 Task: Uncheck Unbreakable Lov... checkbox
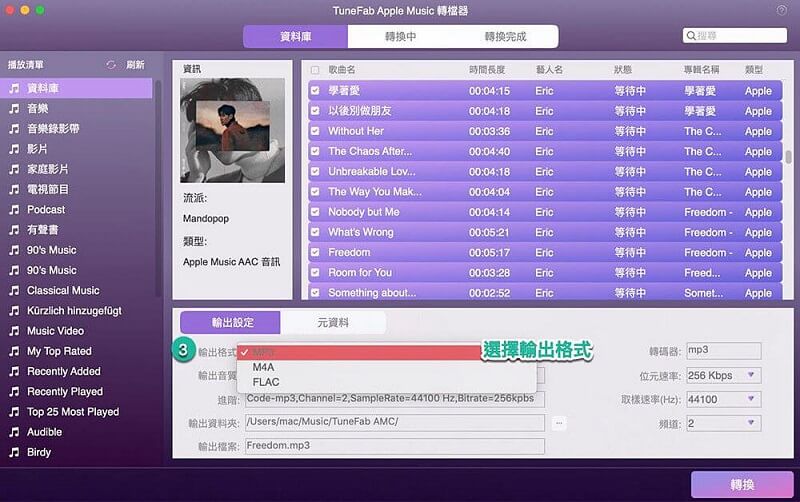(x=315, y=171)
